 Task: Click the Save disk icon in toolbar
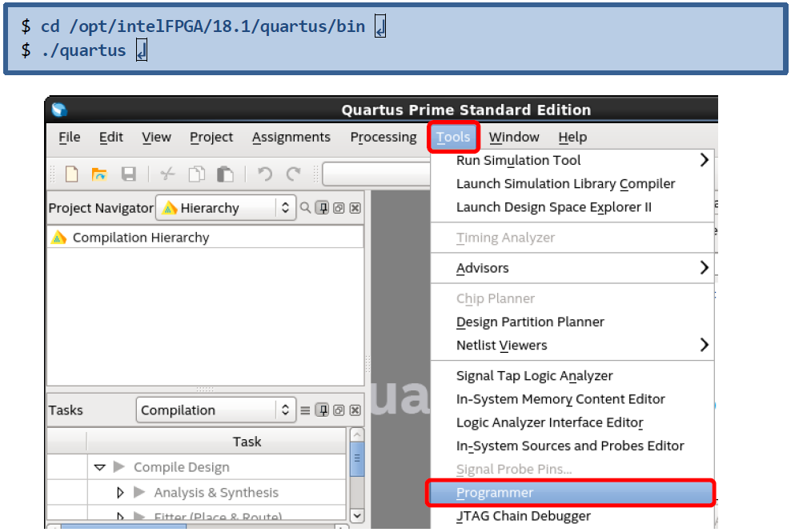[x=128, y=174]
